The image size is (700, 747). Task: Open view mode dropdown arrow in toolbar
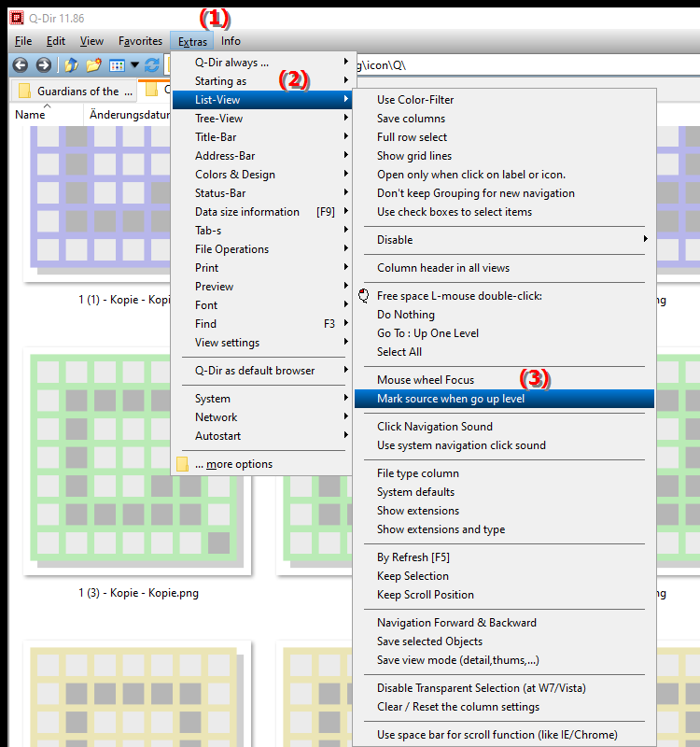click(x=134, y=64)
